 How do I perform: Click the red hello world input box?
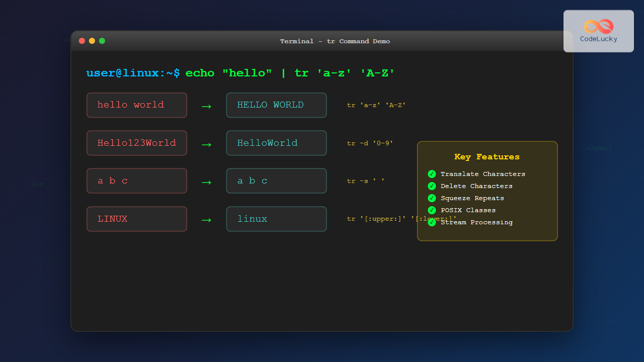click(x=137, y=105)
